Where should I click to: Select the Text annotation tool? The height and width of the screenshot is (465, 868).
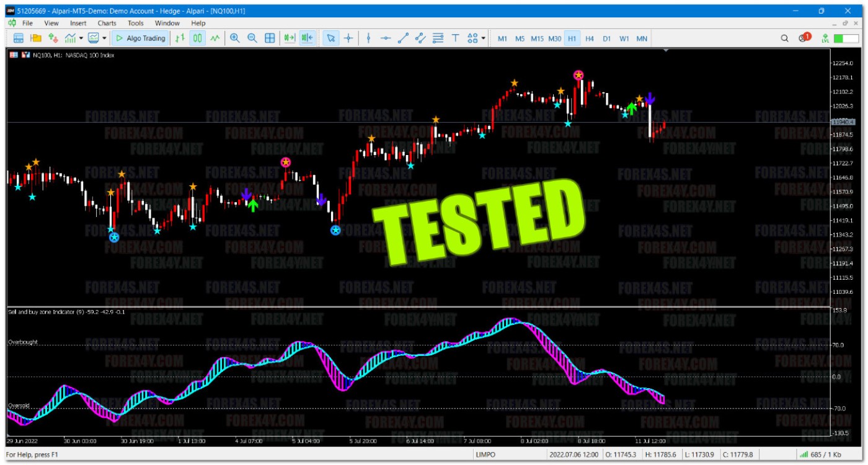pyautogui.click(x=456, y=38)
